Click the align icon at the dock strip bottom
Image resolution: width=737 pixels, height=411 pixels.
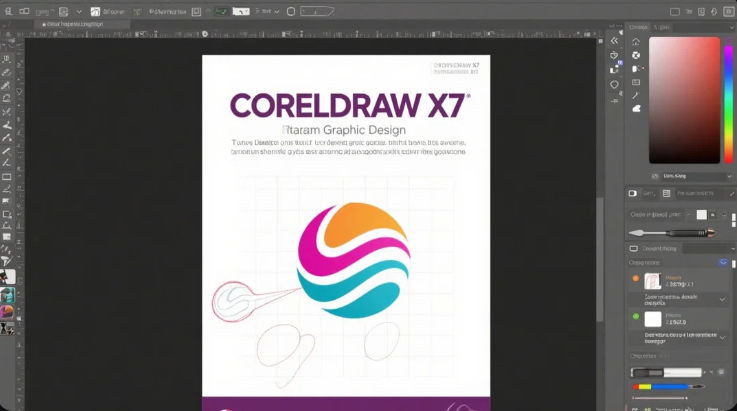click(x=614, y=101)
